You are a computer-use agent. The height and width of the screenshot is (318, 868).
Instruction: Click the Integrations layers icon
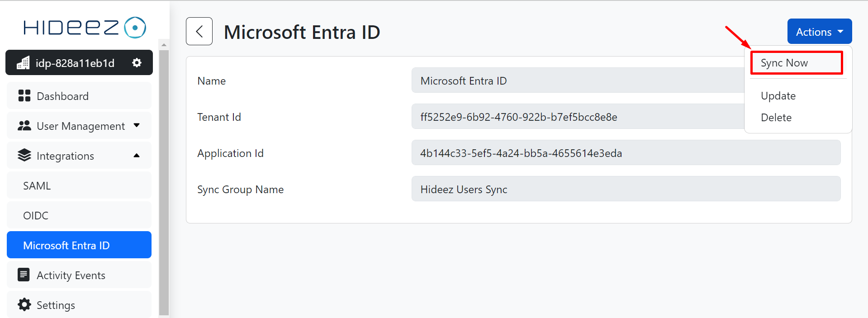[x=24, y=156]
